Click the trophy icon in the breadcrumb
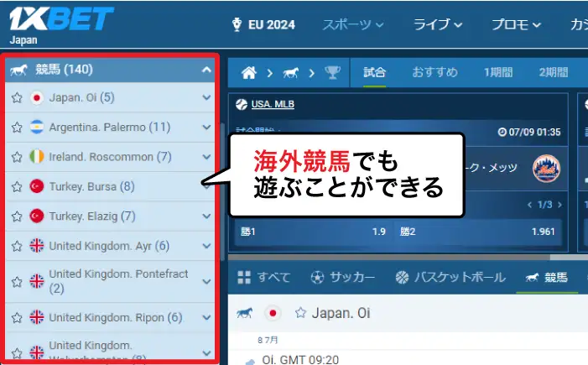The image size is (588, 365). click(x=333, y=72)
